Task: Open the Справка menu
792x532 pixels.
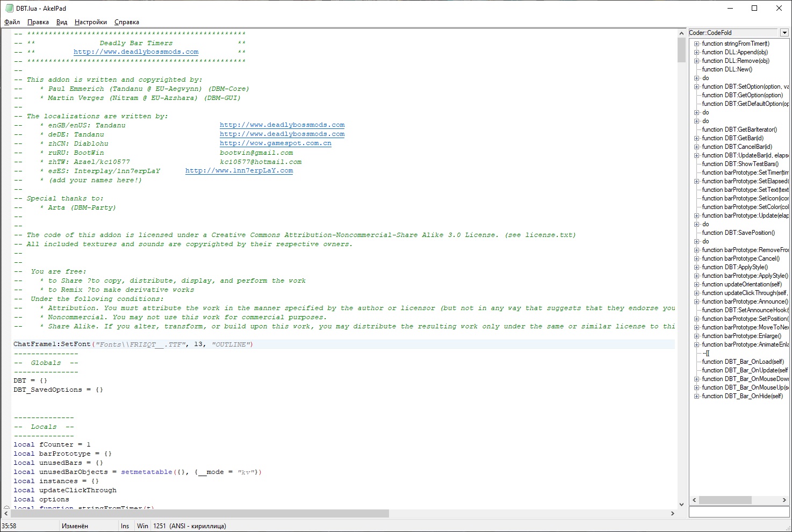Action: tap(126, 22)
